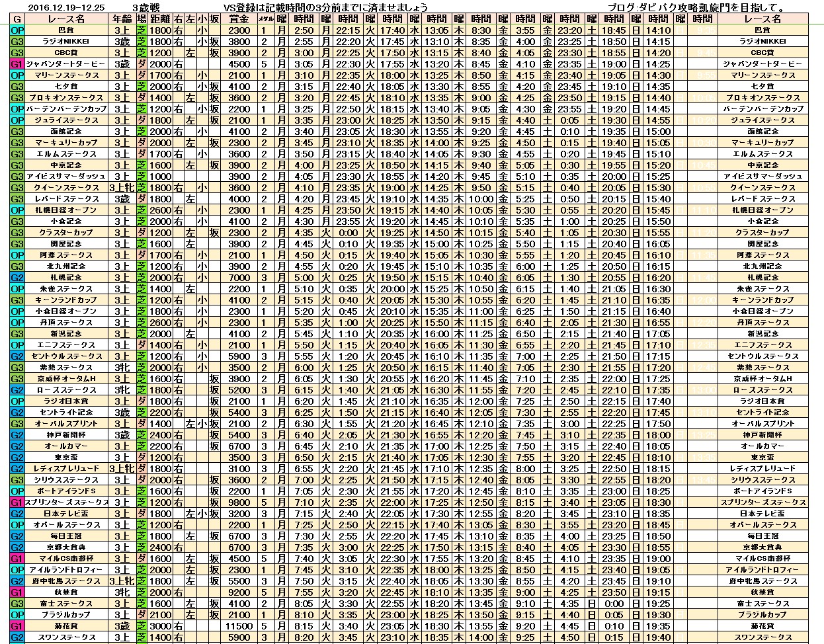Click the Monday time '2:50' in 巴賞 row
Screen dimensions: 824x644
tap(304, 30)
